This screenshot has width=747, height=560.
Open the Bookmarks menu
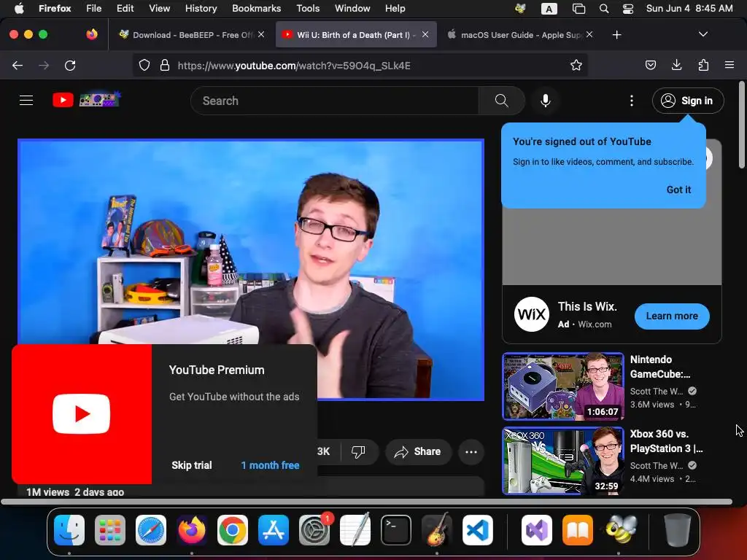click(256, 8)
